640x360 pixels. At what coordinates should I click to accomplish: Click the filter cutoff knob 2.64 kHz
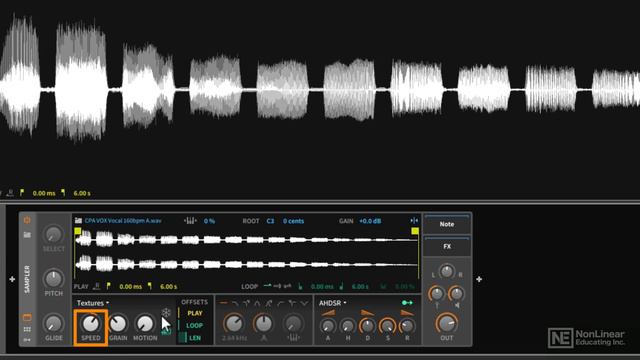(234, 324)
